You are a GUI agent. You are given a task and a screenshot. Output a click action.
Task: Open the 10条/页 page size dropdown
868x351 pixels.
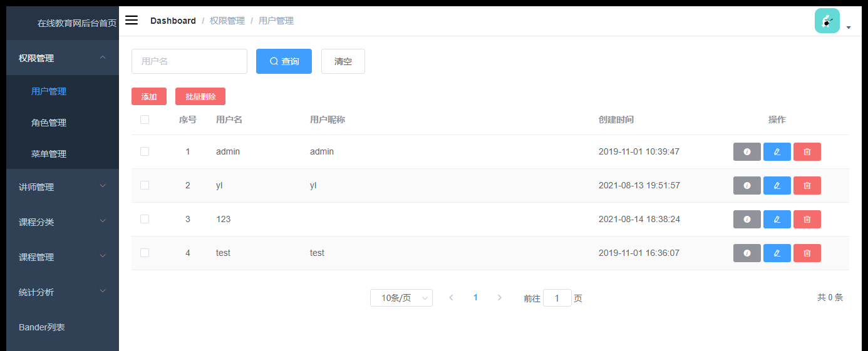(x=401, y=298)
